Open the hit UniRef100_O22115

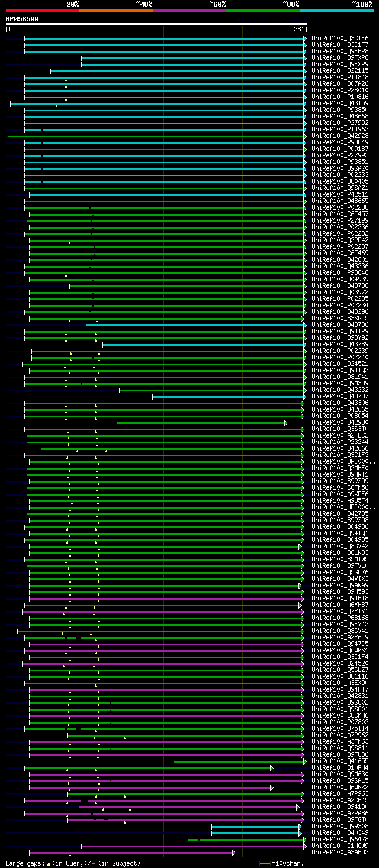(x=340, y=71)
